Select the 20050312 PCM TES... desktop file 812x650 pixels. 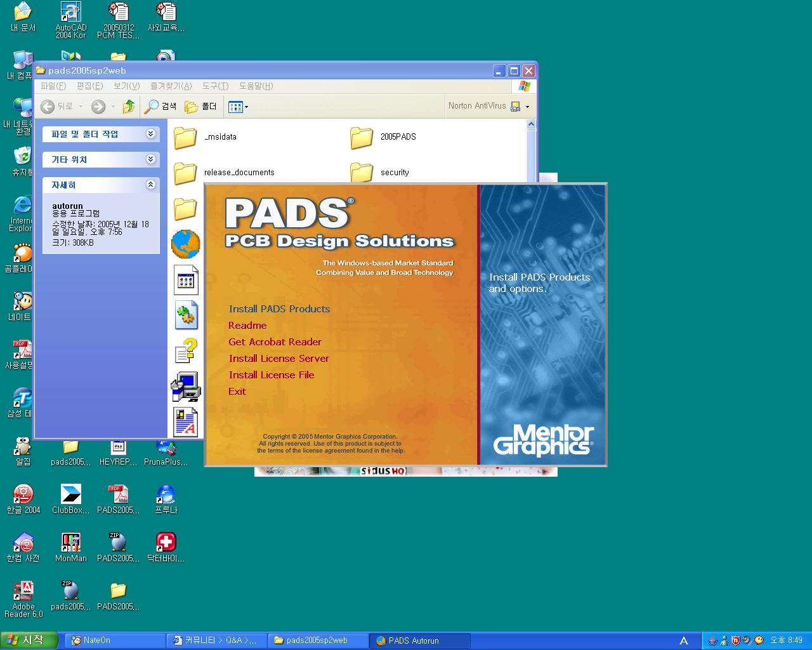118,20
